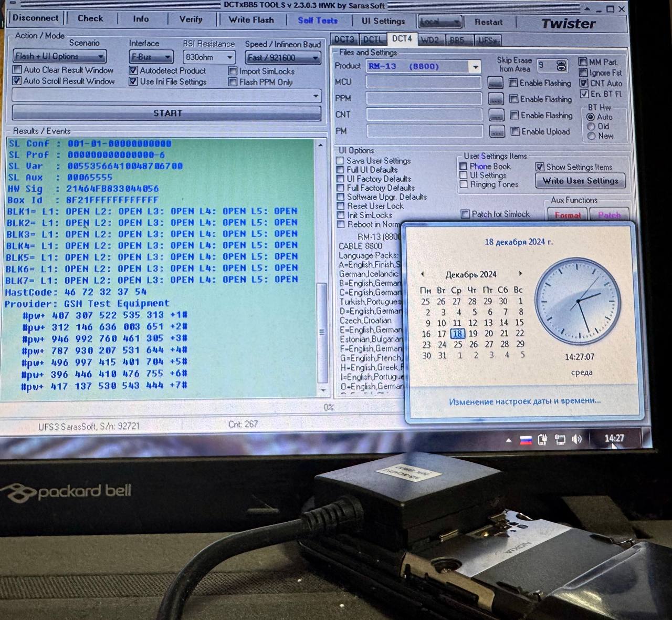
Task: Expand BSI Resistance 830ohm dropdown
Action: click(x=209, y=57)
